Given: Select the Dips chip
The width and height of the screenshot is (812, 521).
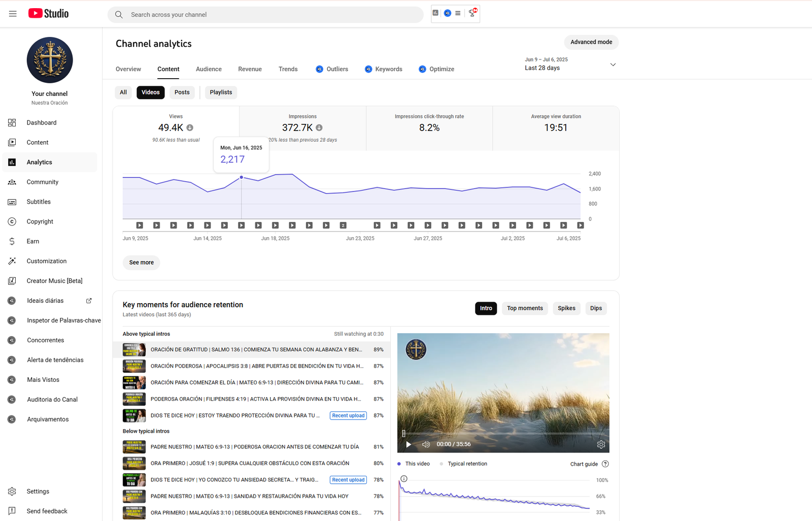Looking at the screenshot, I should 596,308.
